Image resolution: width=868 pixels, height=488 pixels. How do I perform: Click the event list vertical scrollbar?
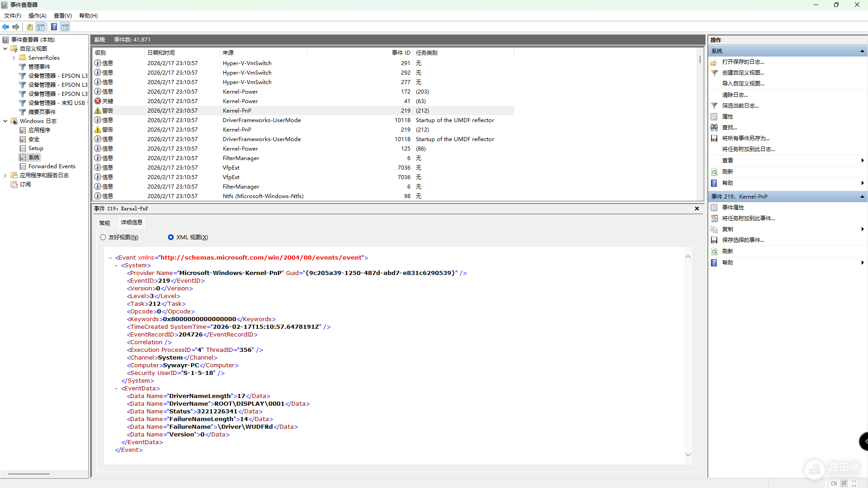point(700,124)
